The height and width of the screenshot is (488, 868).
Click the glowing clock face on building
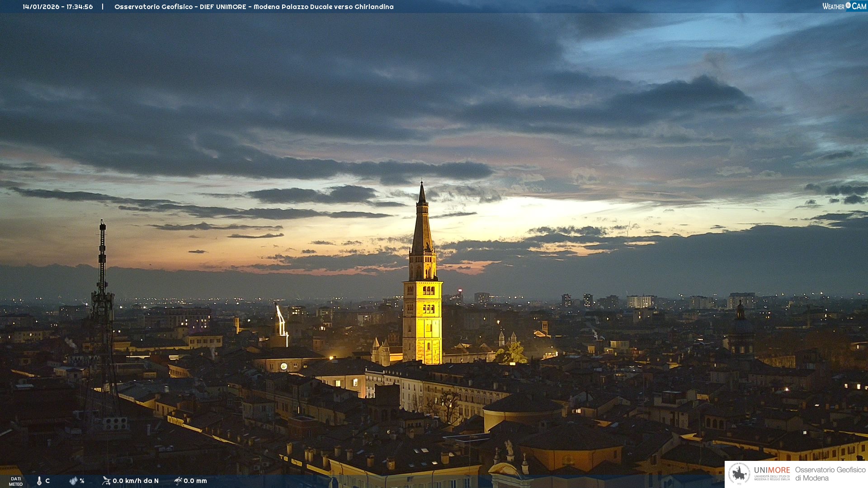tap(283, 366)
